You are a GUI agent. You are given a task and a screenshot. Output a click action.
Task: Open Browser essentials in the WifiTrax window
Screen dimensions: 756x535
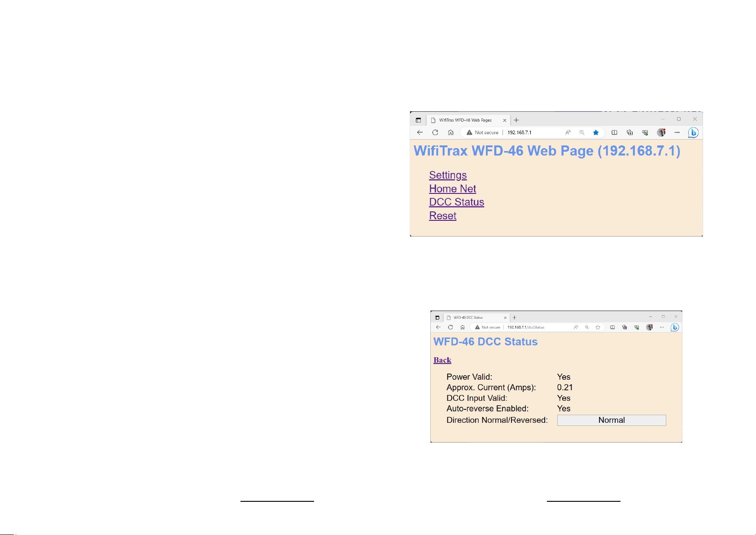click(645, 132)
